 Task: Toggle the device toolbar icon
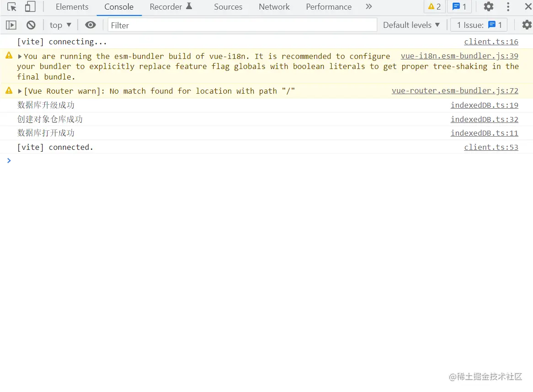[x=30, y=7]
